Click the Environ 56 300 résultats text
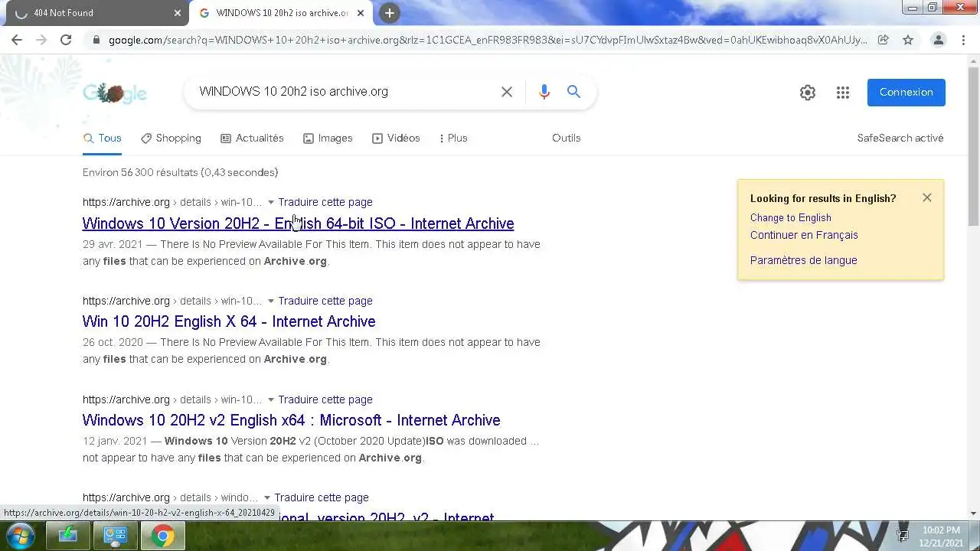This screenshot has width=980, height=551. [180, 172]
